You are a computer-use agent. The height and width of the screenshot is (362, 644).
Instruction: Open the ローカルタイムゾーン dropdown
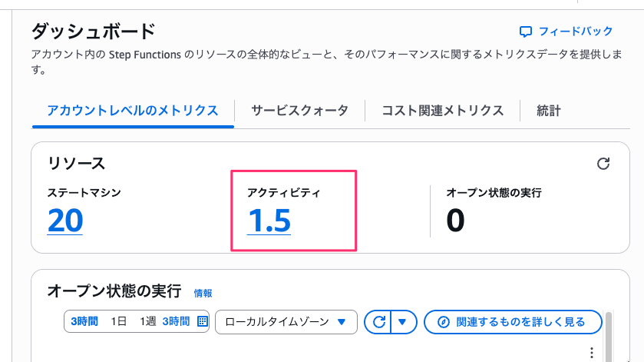coord(286,321)
